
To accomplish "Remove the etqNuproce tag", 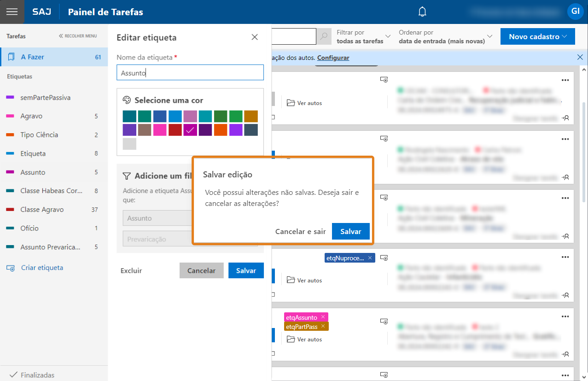I will point(370,258).
